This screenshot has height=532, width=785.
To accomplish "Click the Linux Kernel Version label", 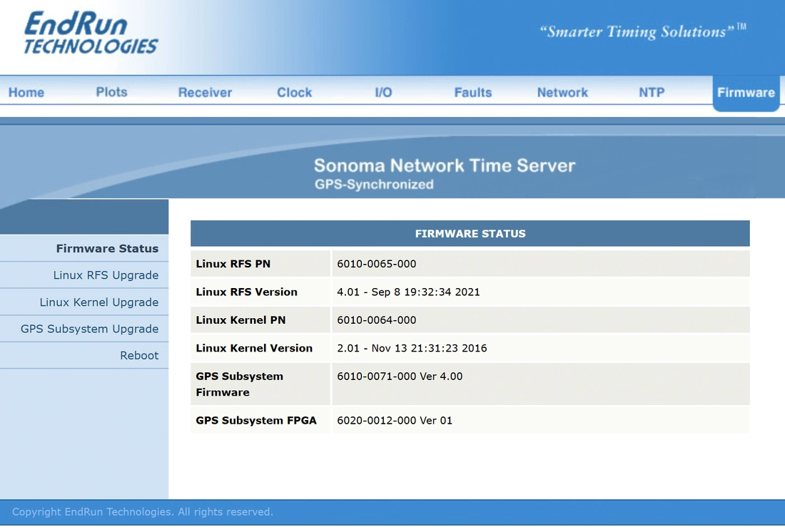I will (x=254, y=348).
